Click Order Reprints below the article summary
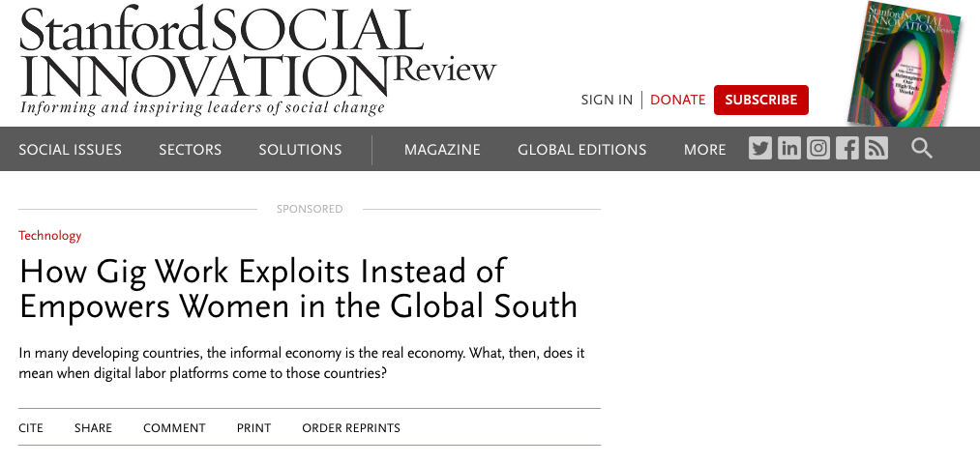Screen dimensions: 980x464 [x=351, y=428]
